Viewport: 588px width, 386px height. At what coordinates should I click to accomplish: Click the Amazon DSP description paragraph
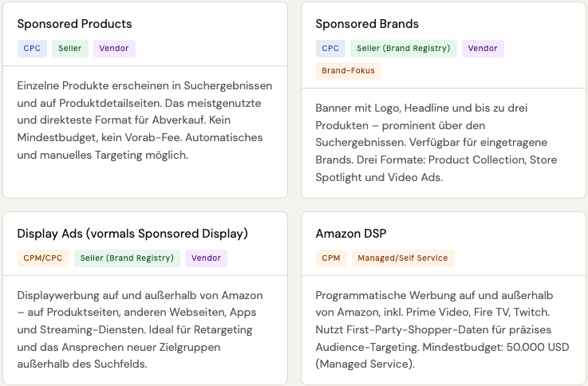click(439, 329)
